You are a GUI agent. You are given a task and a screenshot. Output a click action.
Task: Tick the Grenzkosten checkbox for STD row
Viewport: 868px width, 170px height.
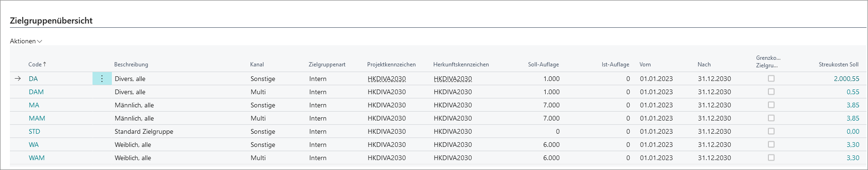pyautogui.click(x=771, y=131)
